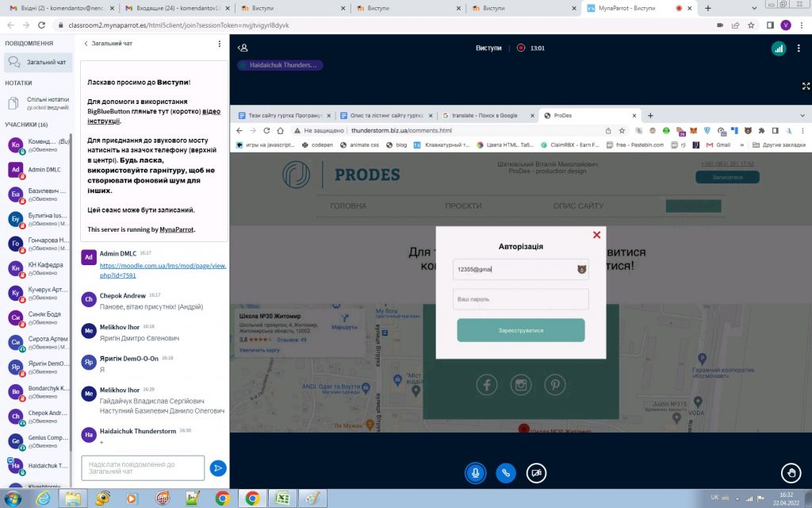The image size is (812, 508).
Task: Toggle webcam sharing button
Action: click(538, 472)
